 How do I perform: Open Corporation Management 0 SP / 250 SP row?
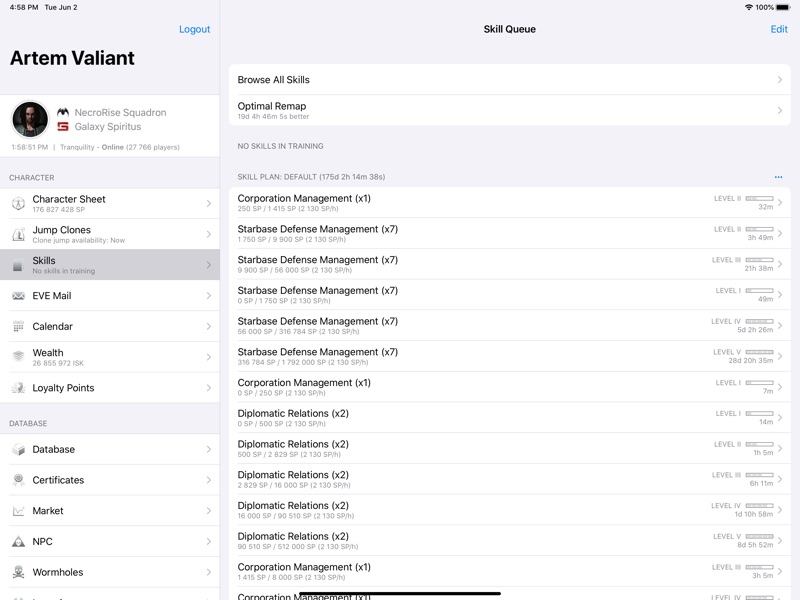[509, 387]
